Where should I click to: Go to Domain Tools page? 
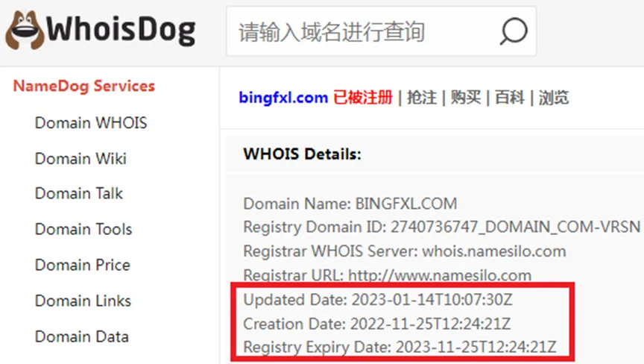click(x=83, y=229)
